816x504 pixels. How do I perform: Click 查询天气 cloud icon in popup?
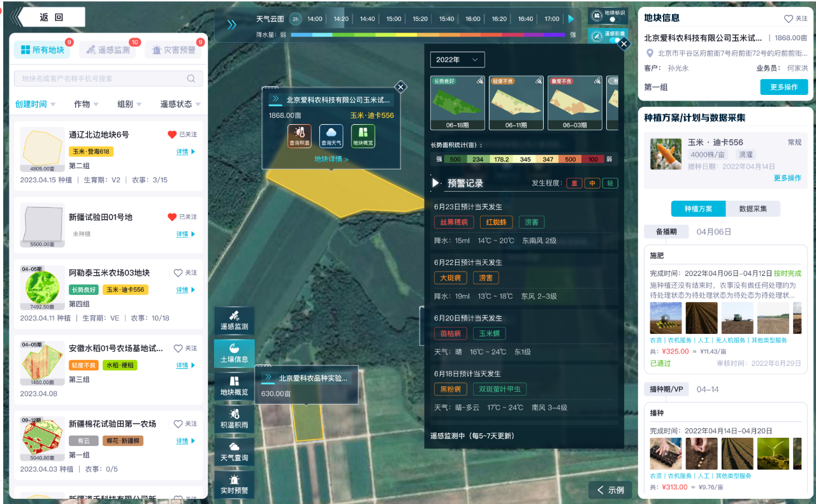(x=331, y=136)
